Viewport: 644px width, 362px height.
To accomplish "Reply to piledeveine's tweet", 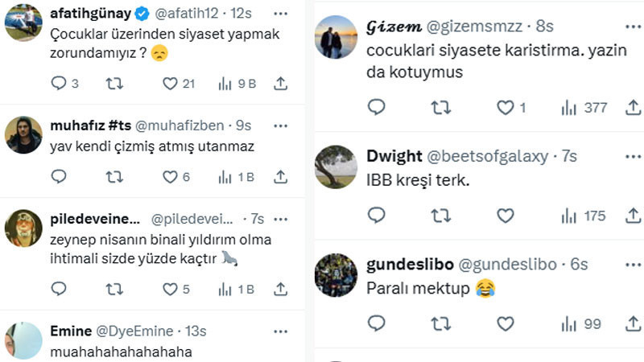I will tap(58, 290).
